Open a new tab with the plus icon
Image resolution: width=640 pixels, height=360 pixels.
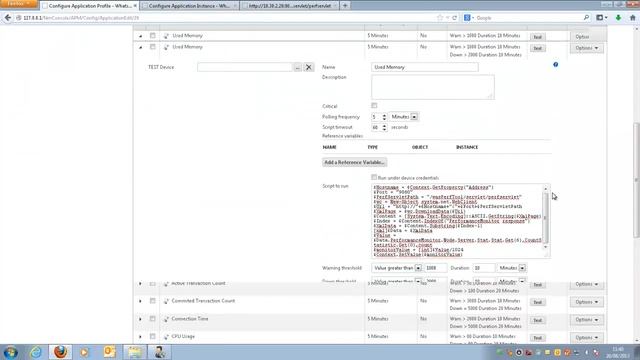(x=345, y=6)
